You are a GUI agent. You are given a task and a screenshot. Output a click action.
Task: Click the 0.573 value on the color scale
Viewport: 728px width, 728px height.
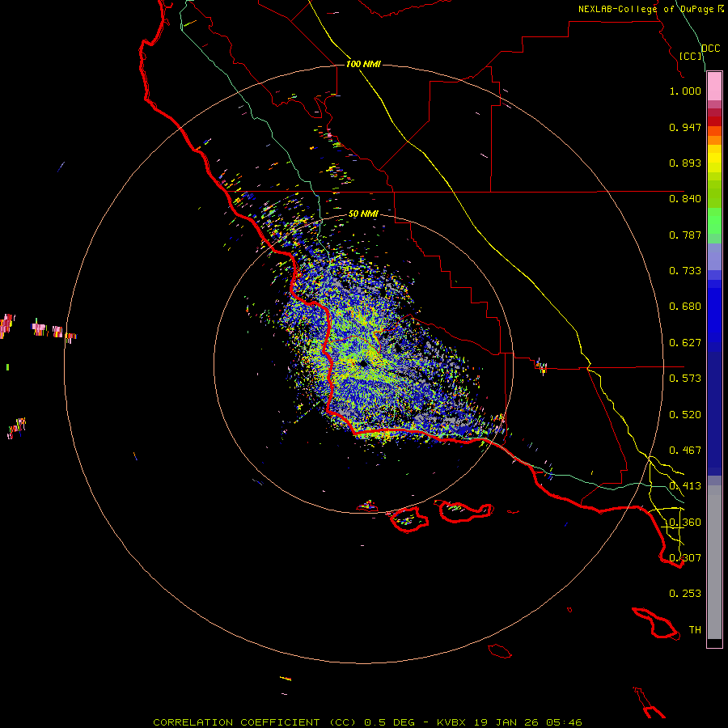click(685, 379)
